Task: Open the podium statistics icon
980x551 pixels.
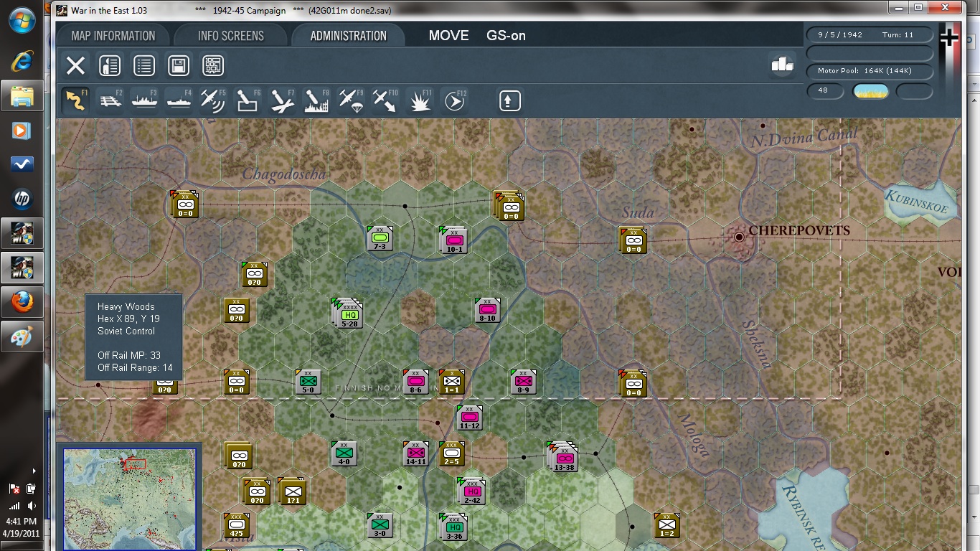Action: tap(782, 65)
